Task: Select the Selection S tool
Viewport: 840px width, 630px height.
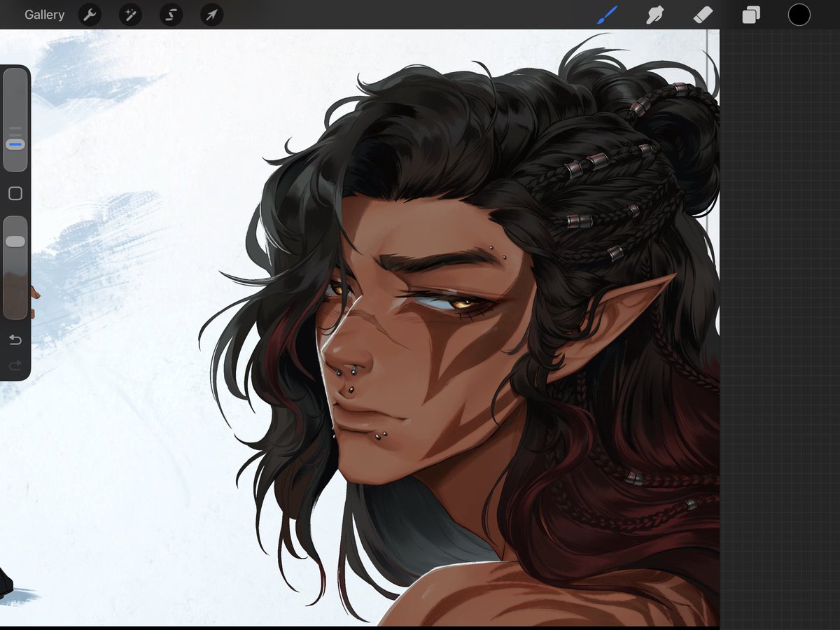Action: [x=171, y=15]
